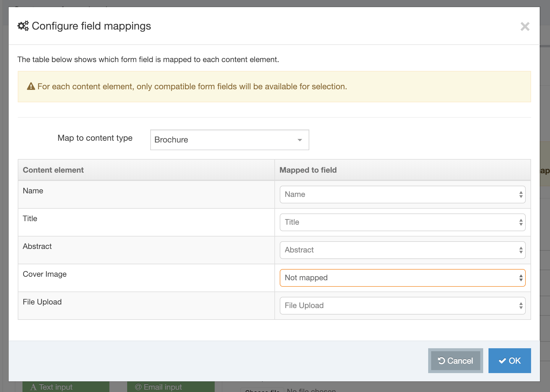The image size is (550, 392).
Task: Click the up-down arrows on Name select
Action: coord(521,195)
